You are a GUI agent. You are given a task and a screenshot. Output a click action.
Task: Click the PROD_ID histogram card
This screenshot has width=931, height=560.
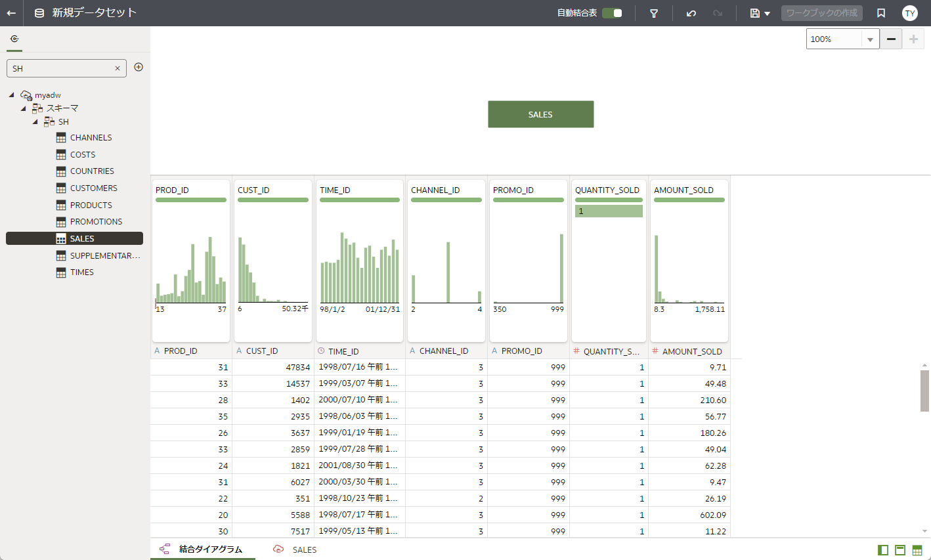pyautogui.click(x=191, y=261)
